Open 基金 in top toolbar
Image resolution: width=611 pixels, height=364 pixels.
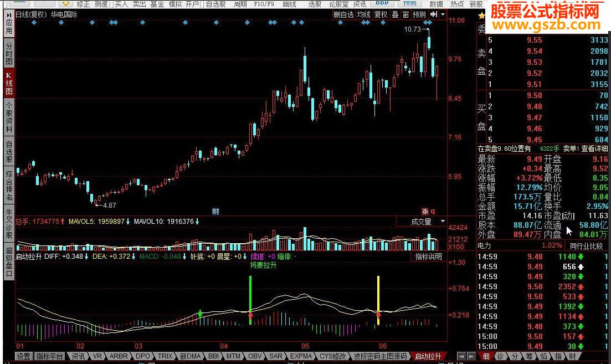(x=157, y=4)
